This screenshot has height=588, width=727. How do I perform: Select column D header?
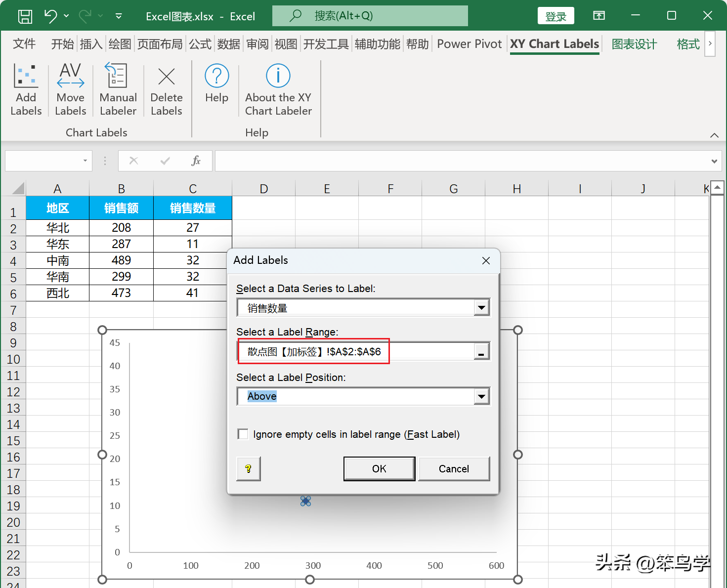(x=263, y=188)
